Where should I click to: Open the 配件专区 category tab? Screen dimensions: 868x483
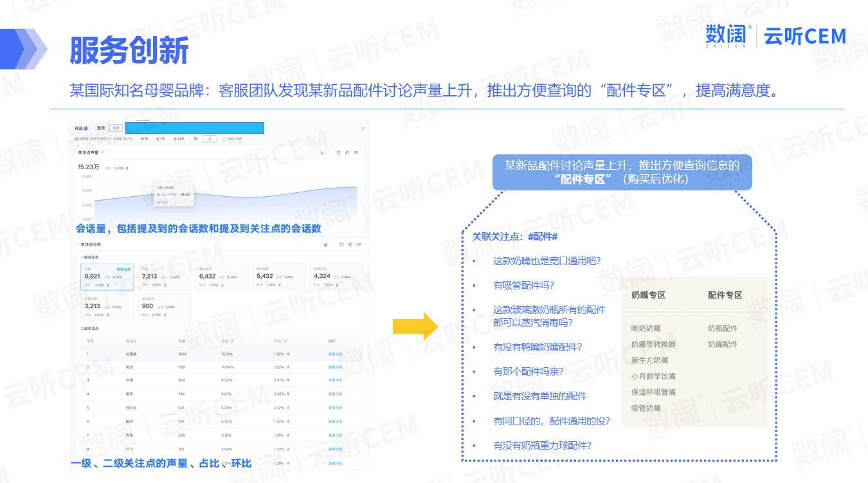(x=725, y=295)
